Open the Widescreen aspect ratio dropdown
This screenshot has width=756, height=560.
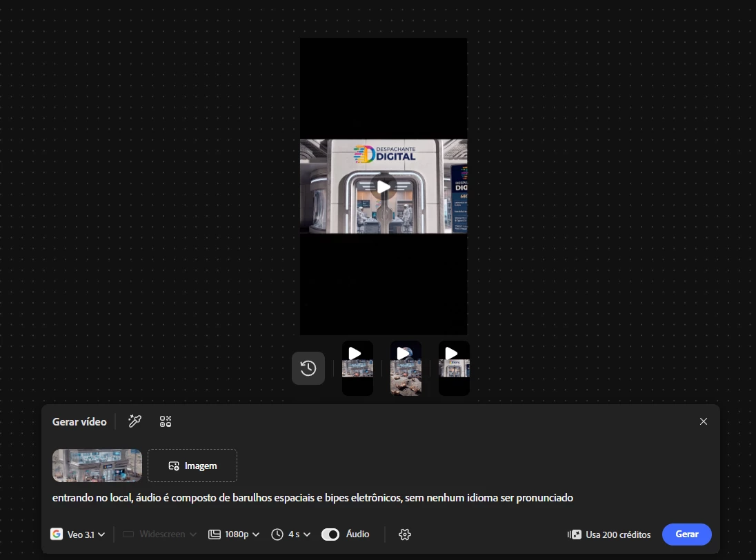(x=159, y=534)
